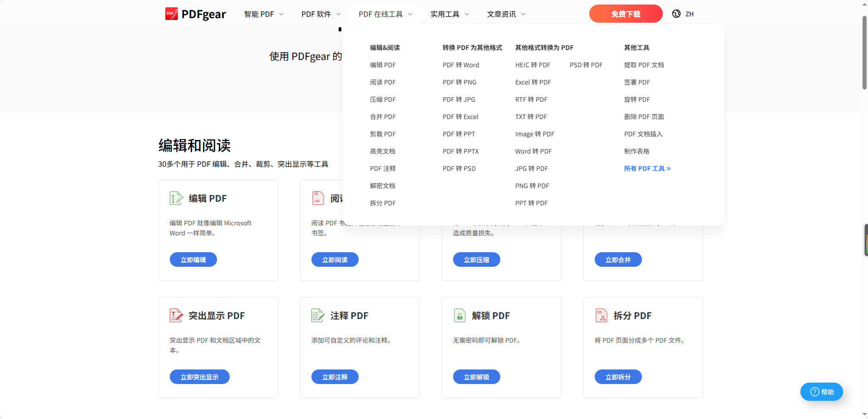868x419 pixels.
Task: Choose 压缩 PDF in the dropdown
Action: click(383, 100)
